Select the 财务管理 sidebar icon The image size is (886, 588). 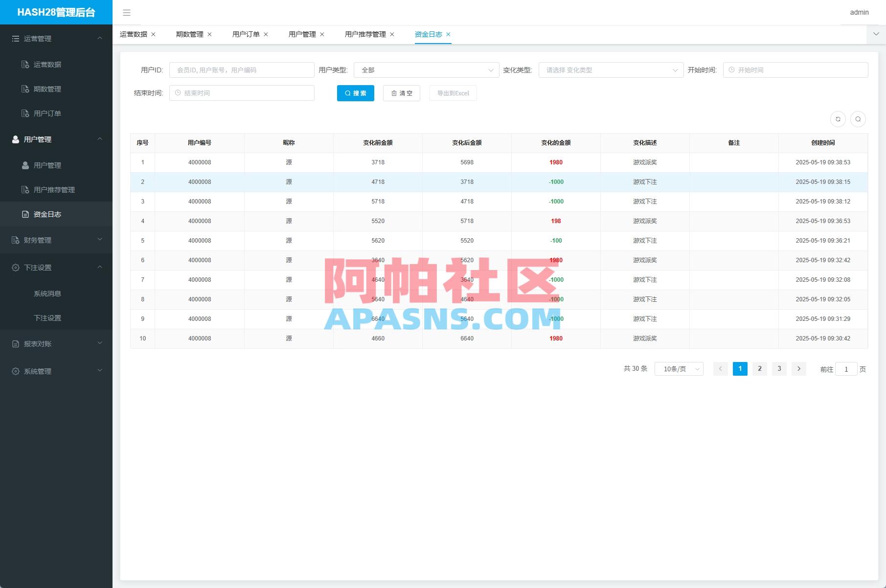(x=15, y=240)
